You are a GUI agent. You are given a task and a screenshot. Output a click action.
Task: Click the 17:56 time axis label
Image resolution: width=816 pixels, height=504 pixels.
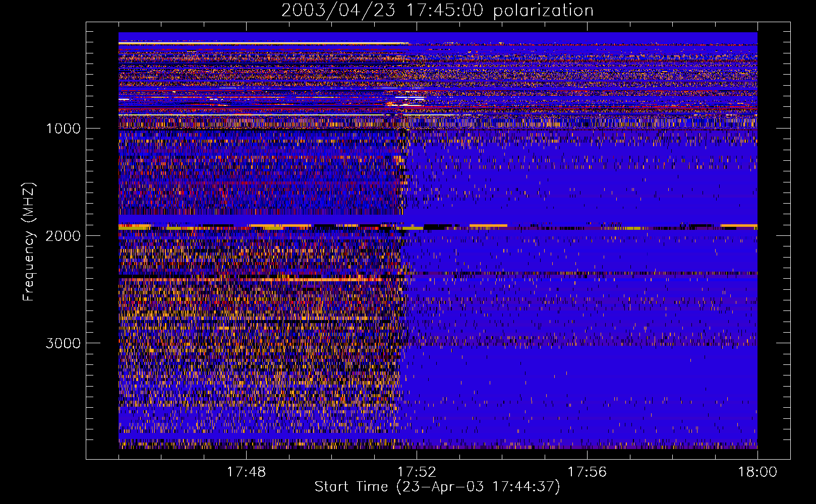click(587, 472)
